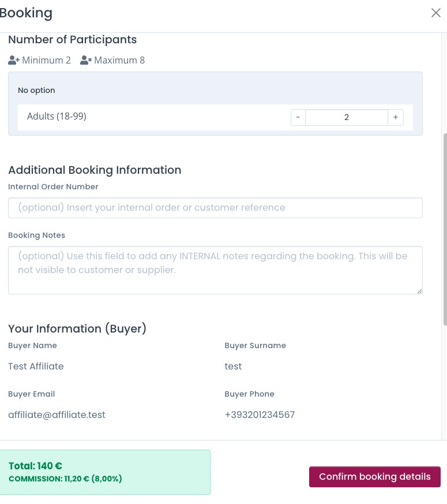
Task: Click the Adults participant count field
Action: point(346,117)
